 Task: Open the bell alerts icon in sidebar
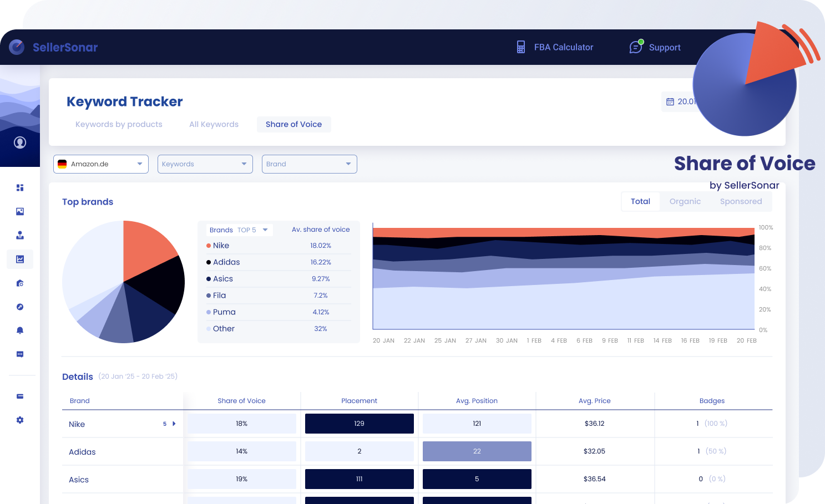click(x=20, y=330)
